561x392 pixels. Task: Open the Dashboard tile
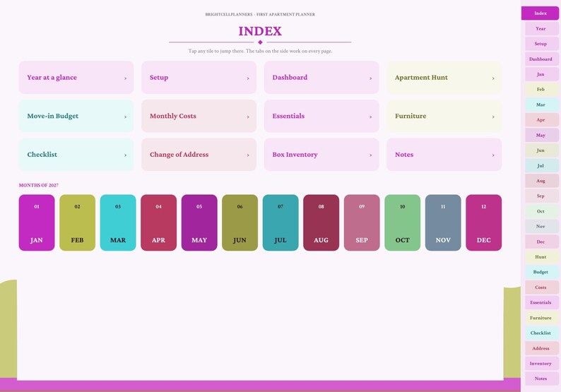[321, 77]
